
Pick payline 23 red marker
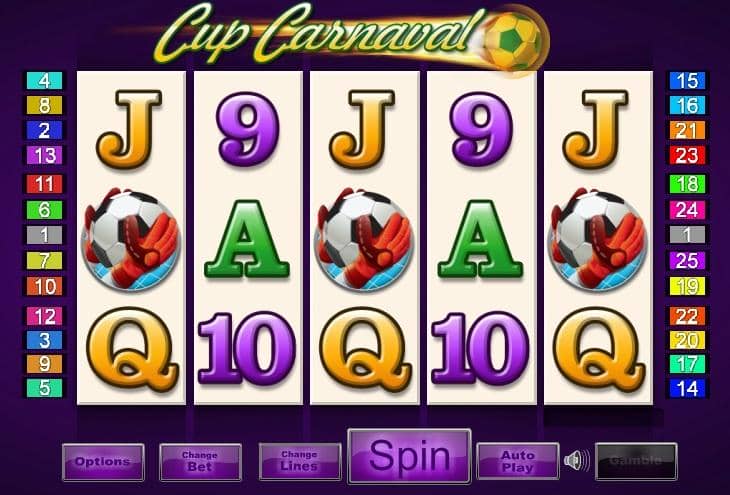pyautogui.click(x=687, y=155)
